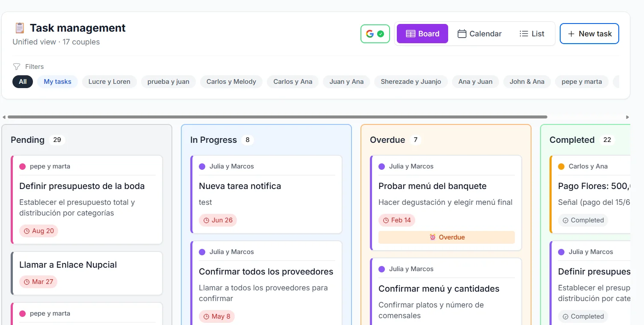Viewport: 644px width, 325px height.
Task: Click the Pending column heading
Action: coord(27,140)
